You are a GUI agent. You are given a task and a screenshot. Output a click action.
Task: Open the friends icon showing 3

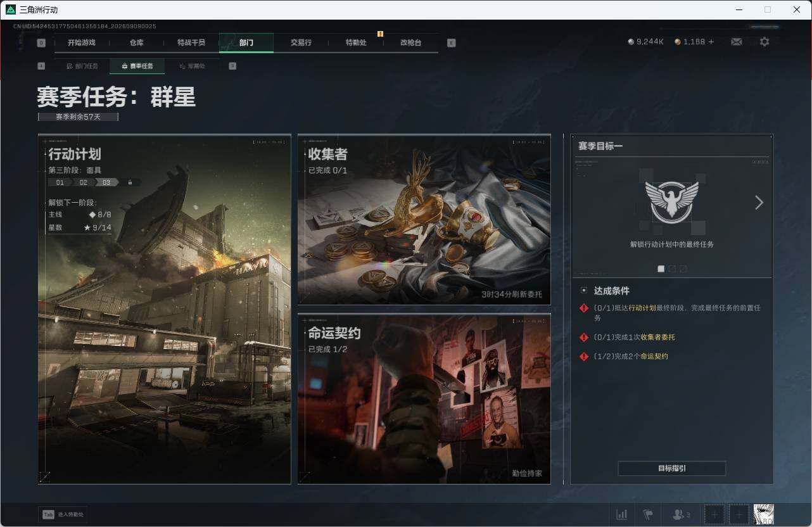(x=682, y=514)
